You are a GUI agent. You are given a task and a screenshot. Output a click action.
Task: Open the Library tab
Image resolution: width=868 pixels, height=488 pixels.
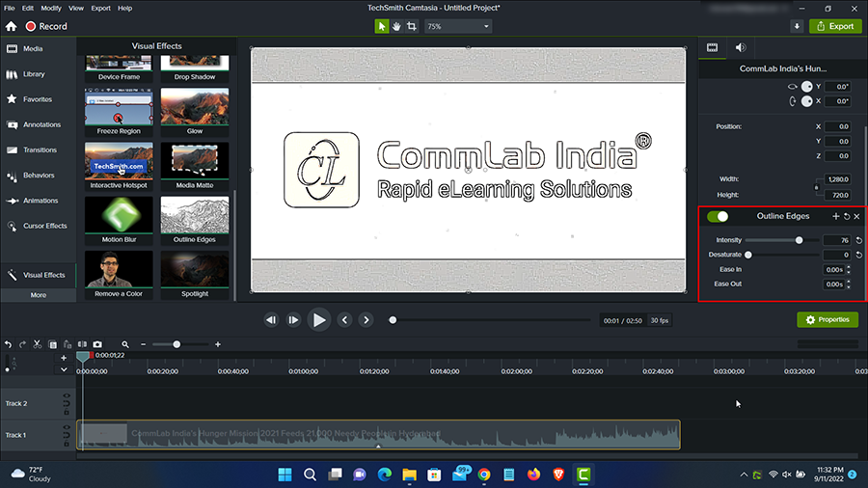(x=38, y=74)
